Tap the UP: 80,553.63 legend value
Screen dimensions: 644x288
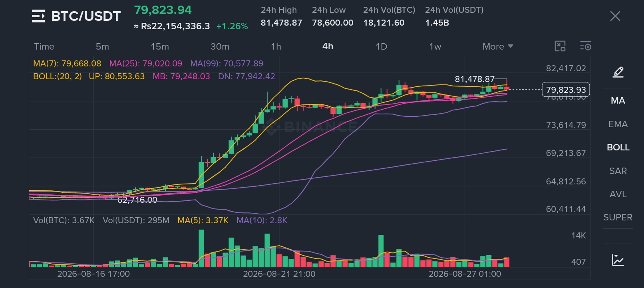point(117,76)
